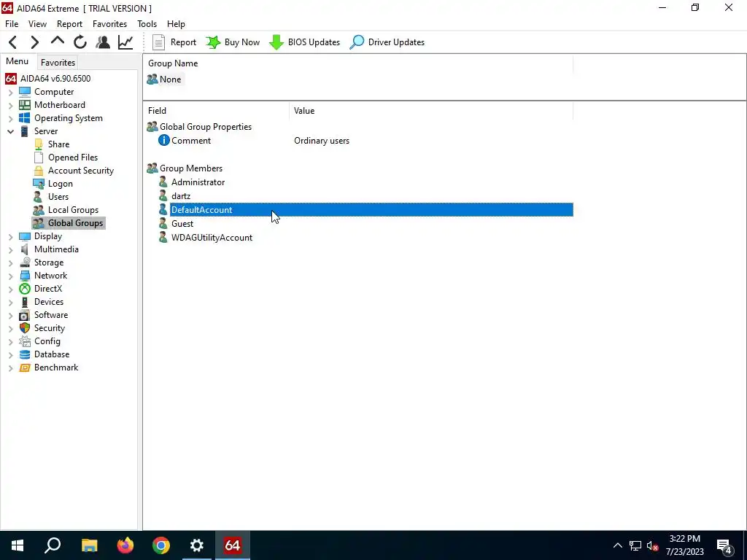Open taskbar Search
The height and width of the screenshot is (560, 747).
53,545
